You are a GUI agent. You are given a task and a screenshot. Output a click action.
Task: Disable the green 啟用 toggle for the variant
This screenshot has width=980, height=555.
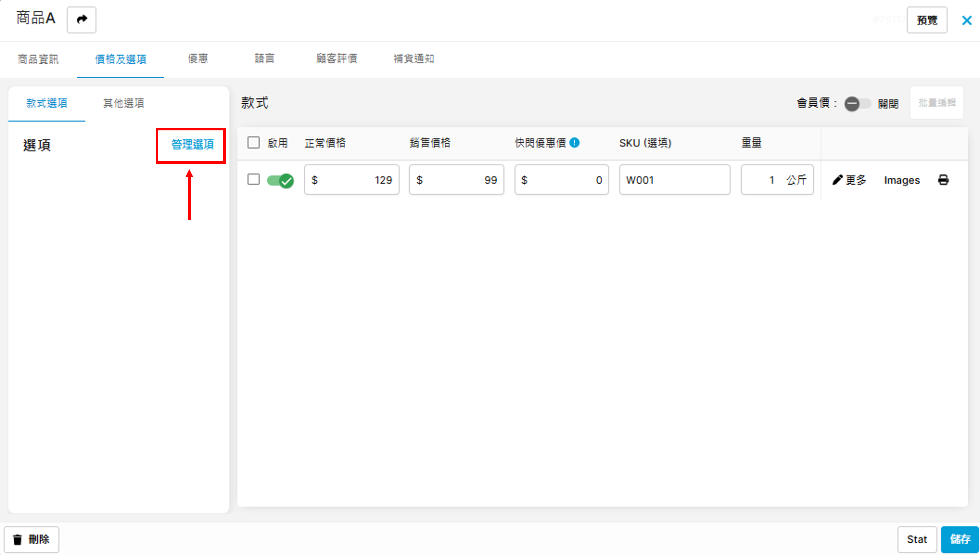click(280, 180)
